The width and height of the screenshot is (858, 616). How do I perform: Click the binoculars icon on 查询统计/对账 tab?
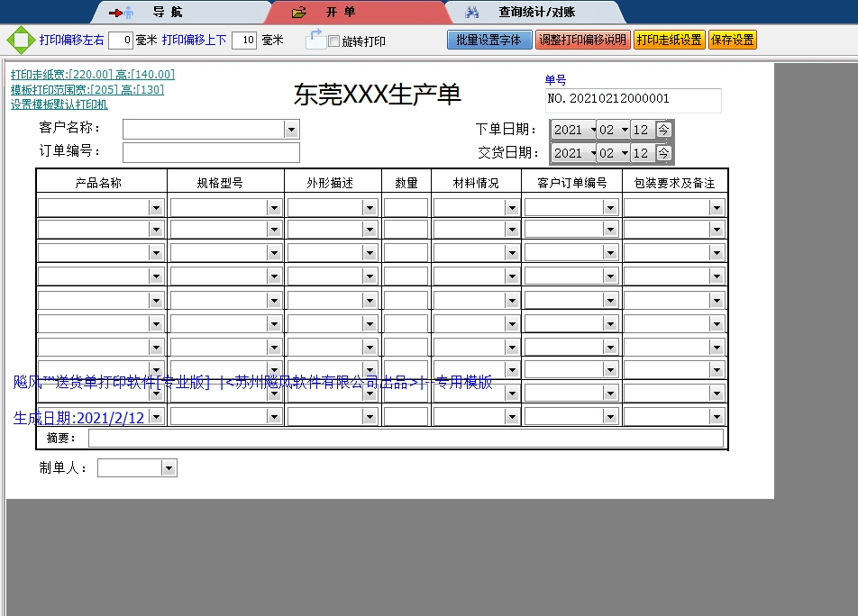click(472, 12)
